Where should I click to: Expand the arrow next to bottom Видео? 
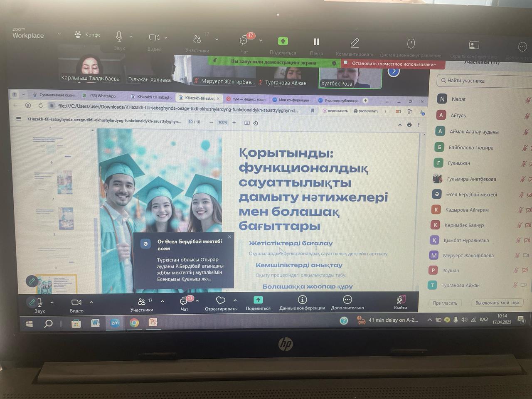pos(91,302)
